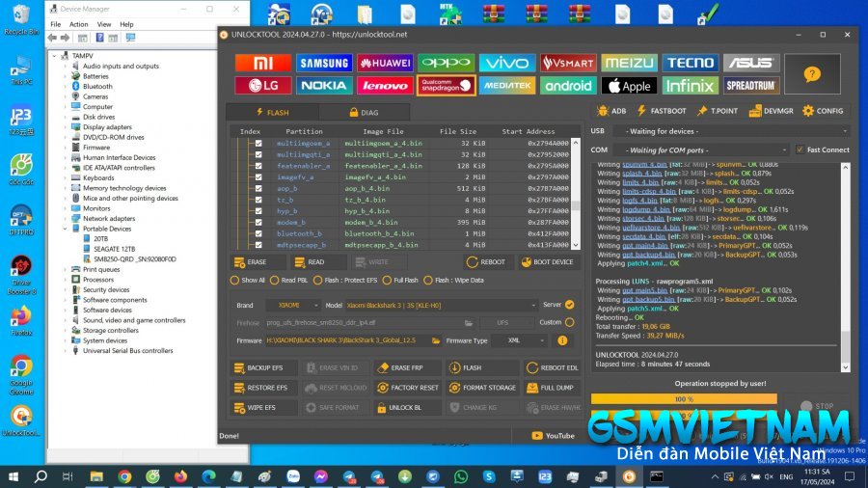
Task: Select Flash : Protect EFS option
Action: coord(317,281)
